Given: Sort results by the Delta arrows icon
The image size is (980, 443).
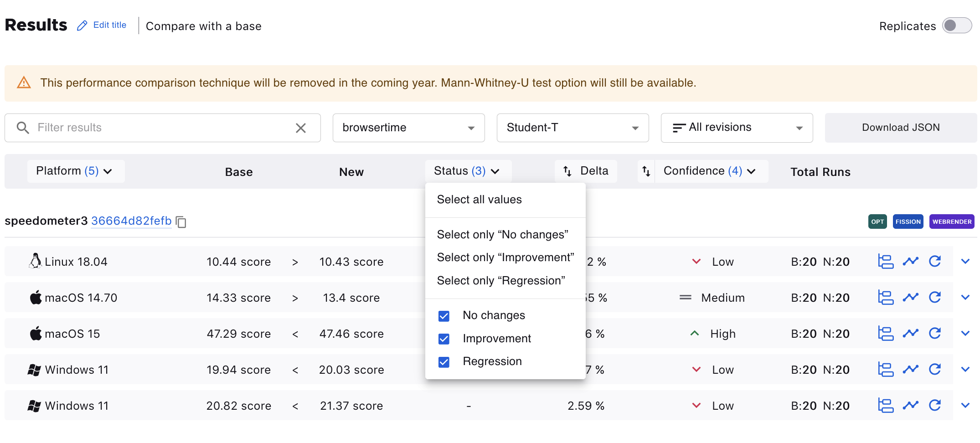Looking at the screenshot, I should point(567,171).
